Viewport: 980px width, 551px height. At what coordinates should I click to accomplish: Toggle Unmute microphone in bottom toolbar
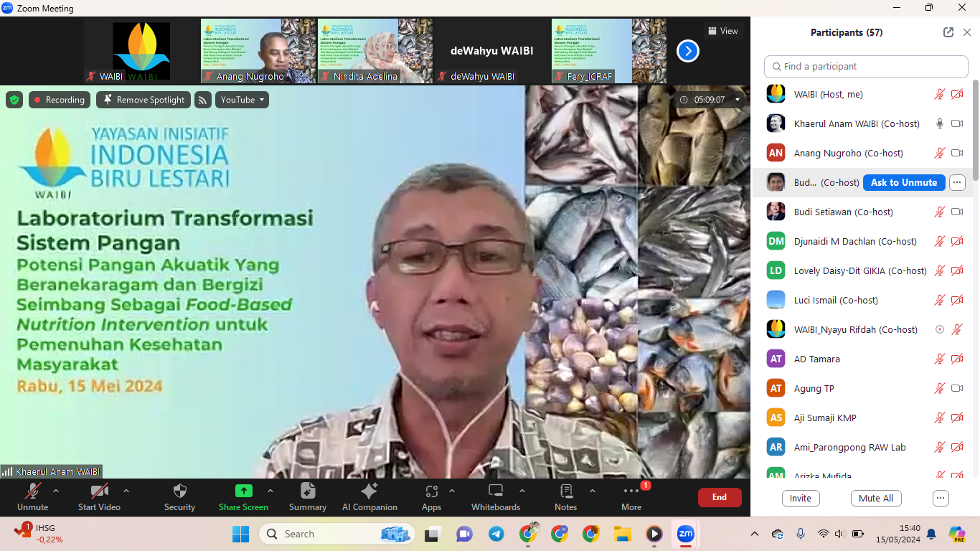click(x=32, y=491)
